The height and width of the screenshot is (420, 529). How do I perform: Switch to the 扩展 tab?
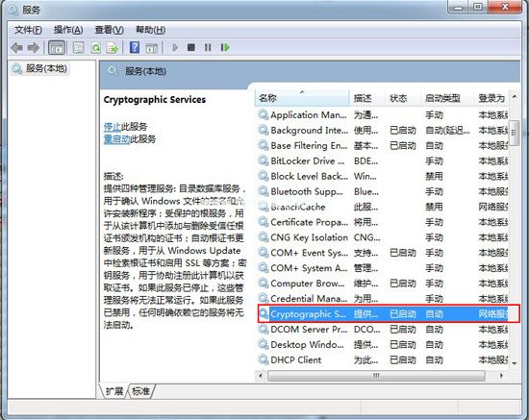click(x=114, y=391)
